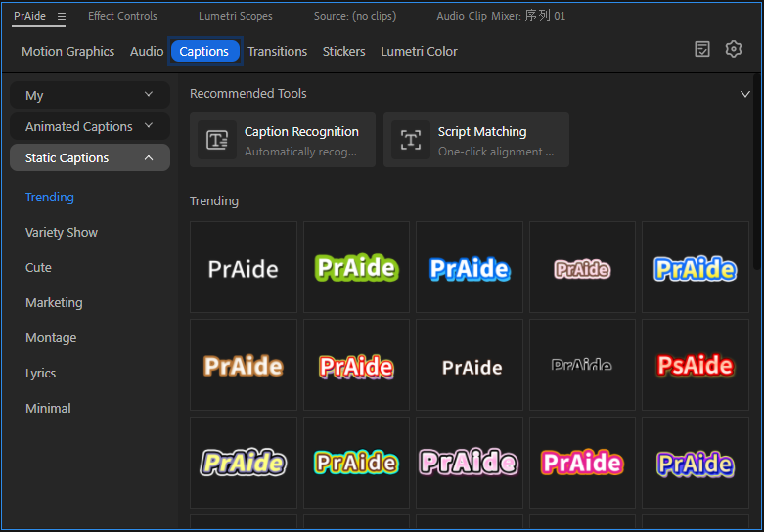Choose the half-hidden dark PrAide caption style
764x532 pixels.
point(582,365)
